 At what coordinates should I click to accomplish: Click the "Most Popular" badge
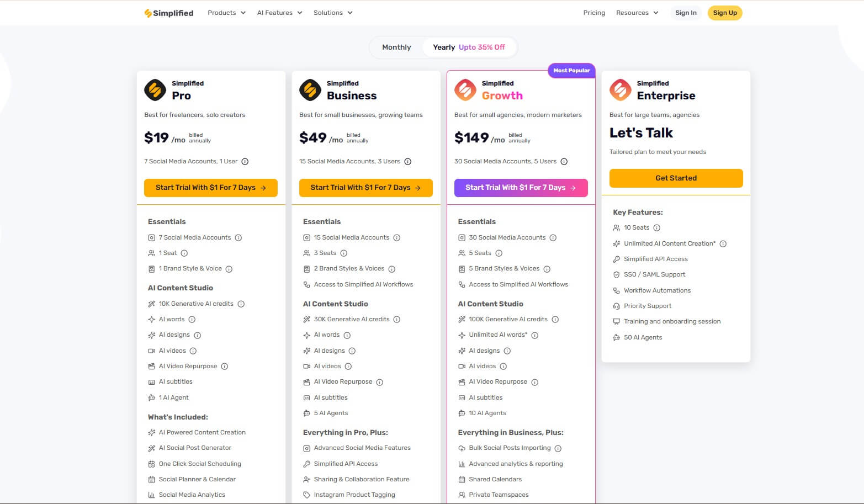point(571,71)
